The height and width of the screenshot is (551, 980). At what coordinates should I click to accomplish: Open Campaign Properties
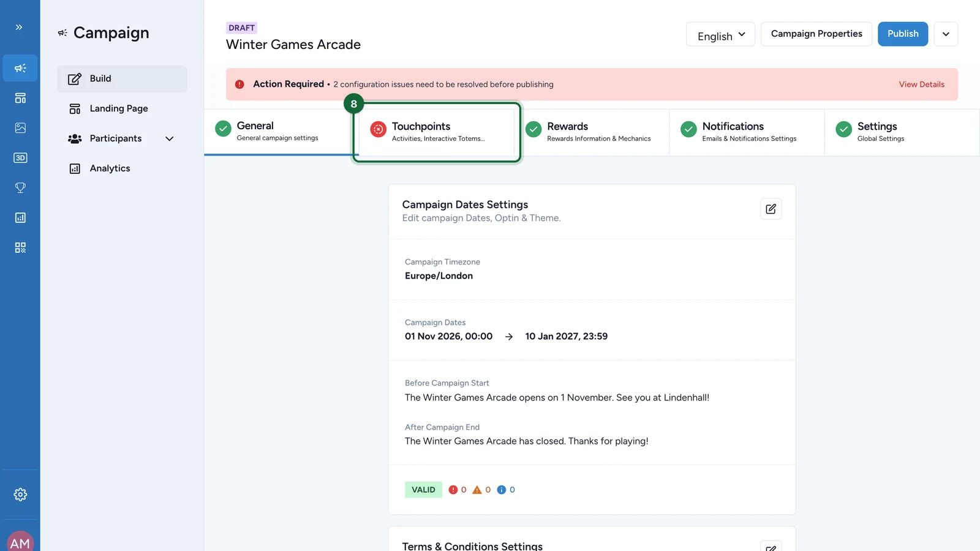pos(816,34)
